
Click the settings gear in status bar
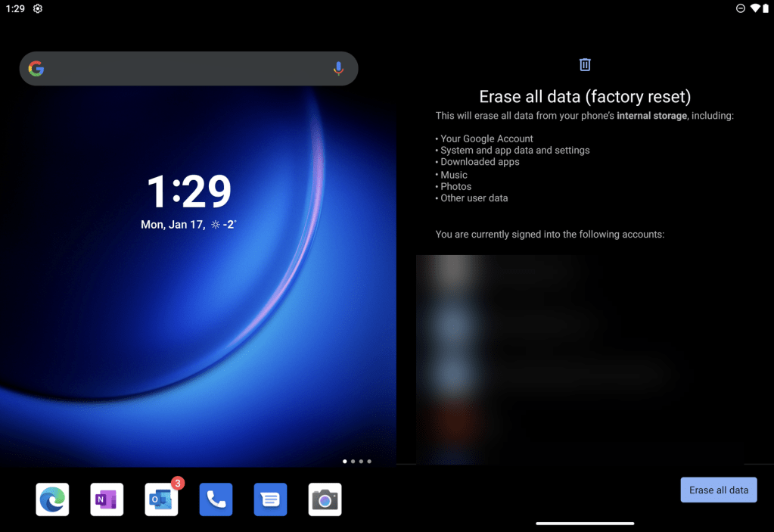point(38,8)
